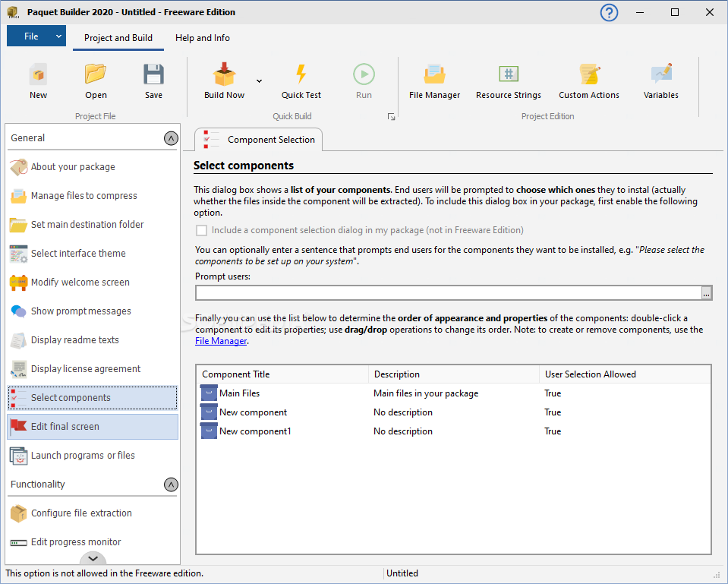Open the Build Now dropdown arrow
The height and width of the screenshot is (584, 728).
pos(259,81)
